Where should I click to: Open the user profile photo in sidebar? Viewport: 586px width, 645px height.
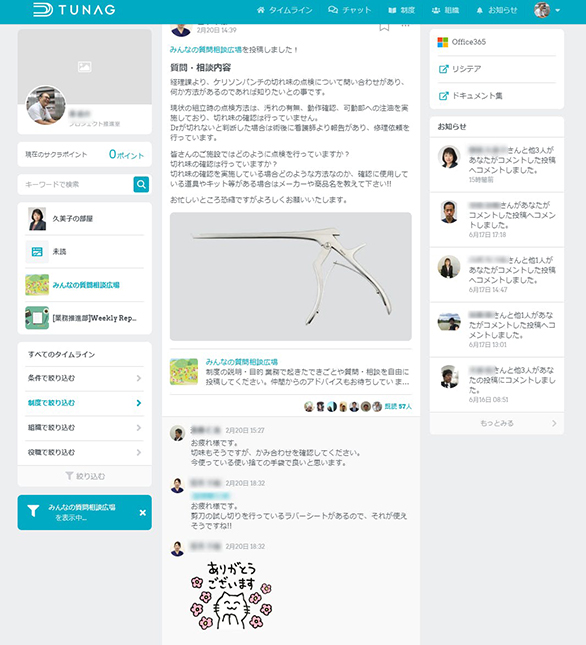point(46,105)
